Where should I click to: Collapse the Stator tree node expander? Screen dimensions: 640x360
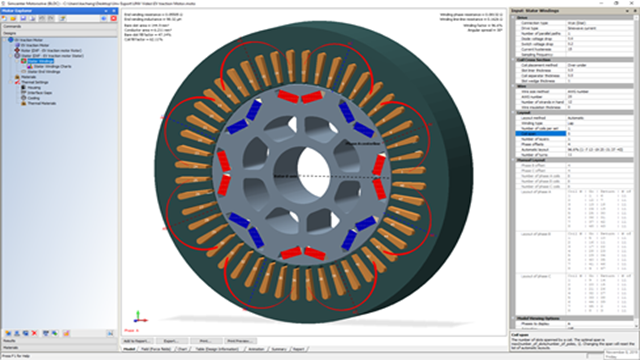(x=11, y=56)
